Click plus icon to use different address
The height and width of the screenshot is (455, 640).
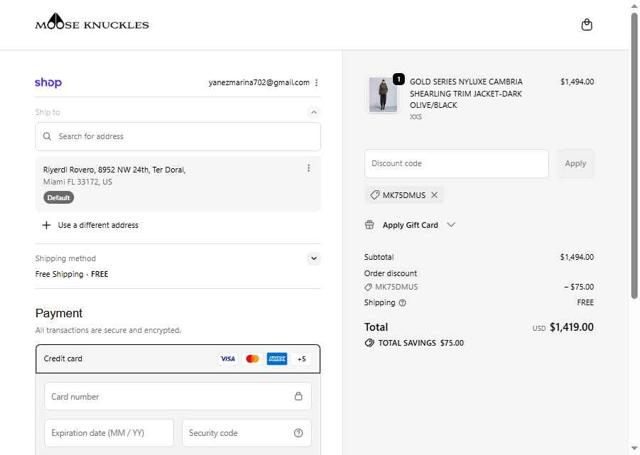[46, 225]
